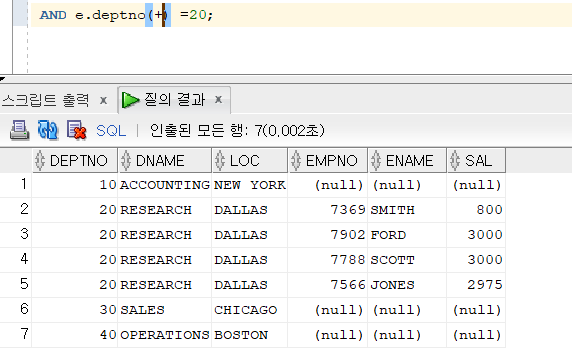Select RESEARCH cell in JONES row

click(165, 284)
